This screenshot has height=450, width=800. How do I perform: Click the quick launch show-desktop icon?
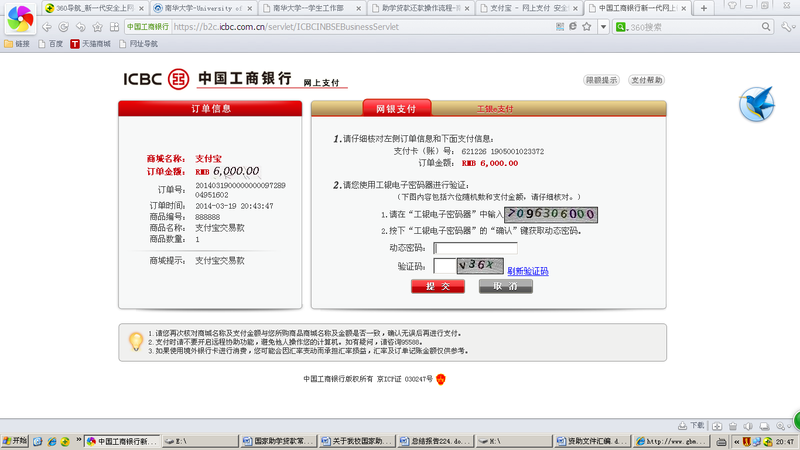(38, 441)
